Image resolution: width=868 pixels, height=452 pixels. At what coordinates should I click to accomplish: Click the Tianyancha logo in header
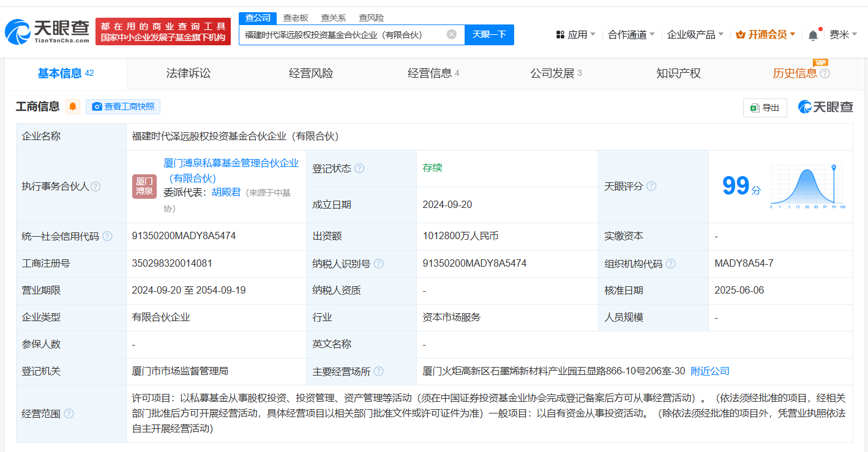47,31
